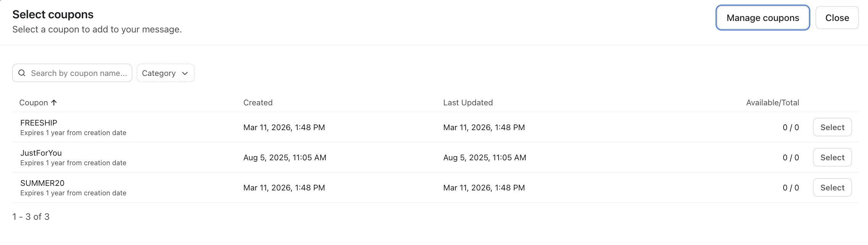868x245 pixels.
Task: Click the 1 - 3 of 3 pagination text
Action: tap(31, 217)
